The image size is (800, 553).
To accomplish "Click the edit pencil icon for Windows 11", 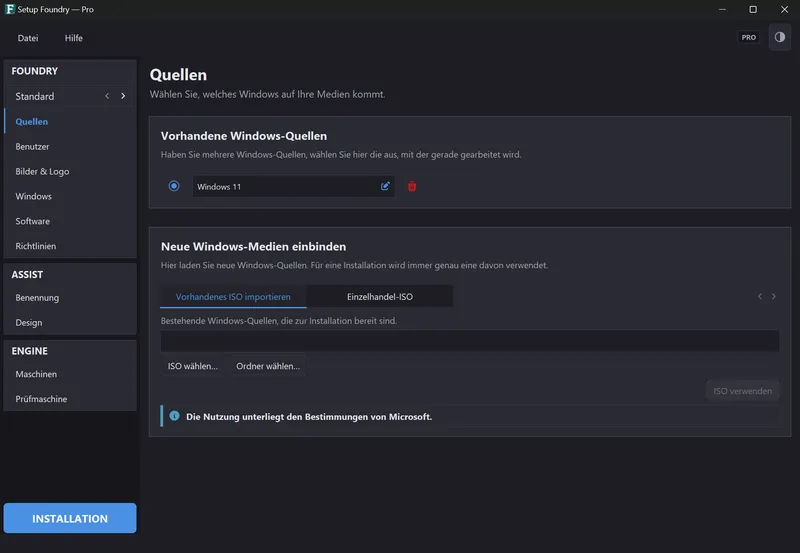I will (x=385, y=186).
